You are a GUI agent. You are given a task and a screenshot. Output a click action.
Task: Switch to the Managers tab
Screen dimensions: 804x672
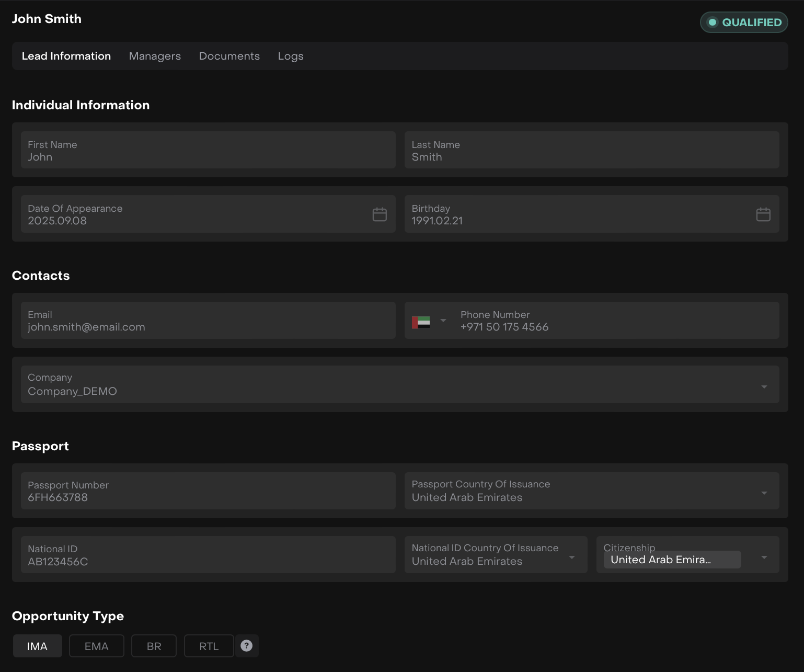(x=155, y=56)
